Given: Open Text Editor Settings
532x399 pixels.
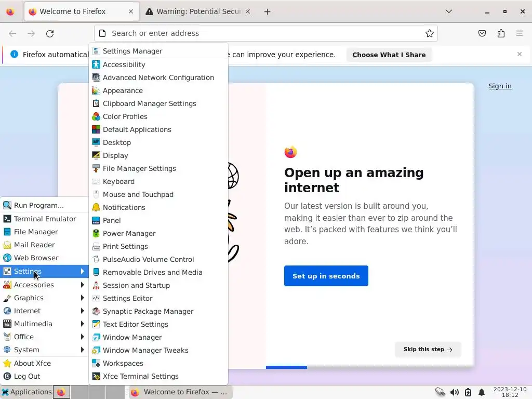Looking at the screenshot, I should pyautogui.click(x=158, y=324).
